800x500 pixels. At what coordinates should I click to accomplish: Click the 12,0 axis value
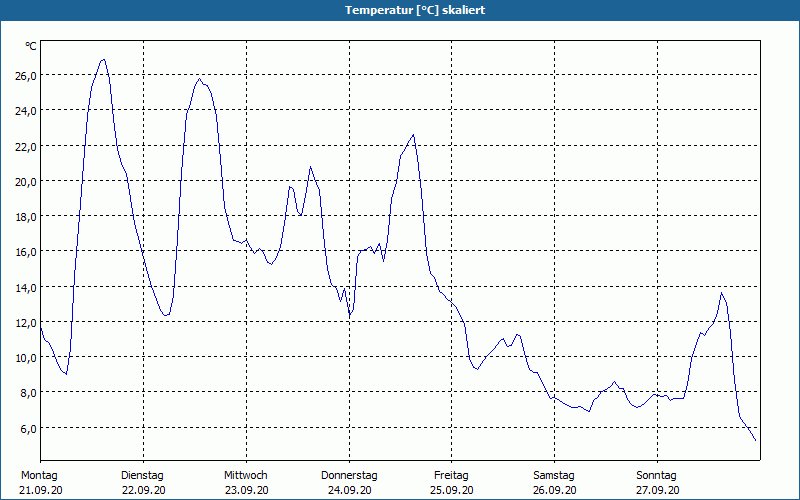(x=26, y=323)
